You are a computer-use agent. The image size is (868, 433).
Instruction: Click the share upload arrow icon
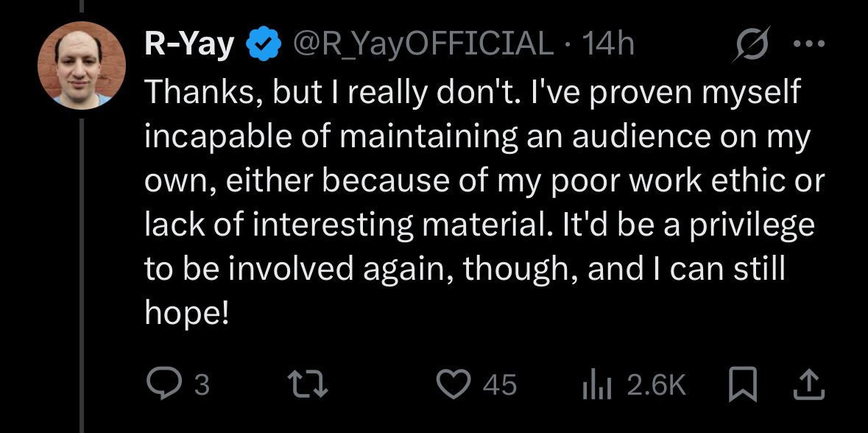coord(808,384)
